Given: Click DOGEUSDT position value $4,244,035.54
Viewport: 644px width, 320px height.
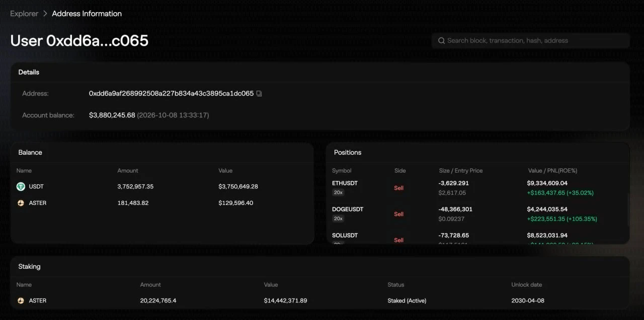Looking at the screenshot, I should tap(547, 209).
